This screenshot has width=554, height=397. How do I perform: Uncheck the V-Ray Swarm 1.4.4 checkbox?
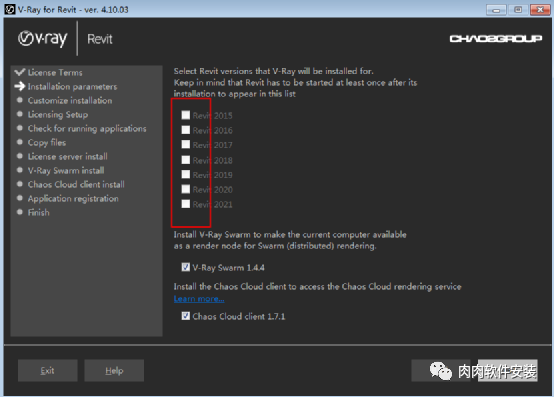[x=185, y=267]
